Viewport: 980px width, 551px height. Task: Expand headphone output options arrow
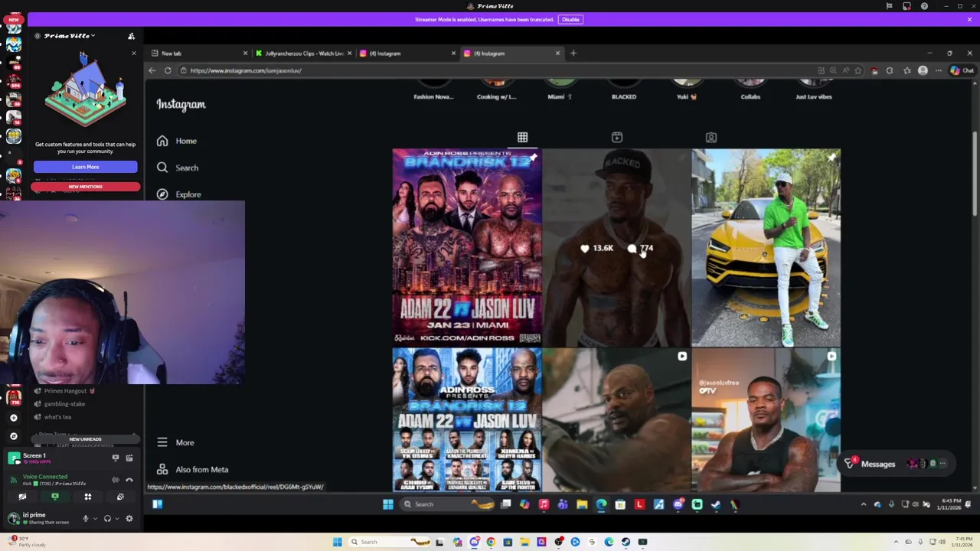[117, 519]
